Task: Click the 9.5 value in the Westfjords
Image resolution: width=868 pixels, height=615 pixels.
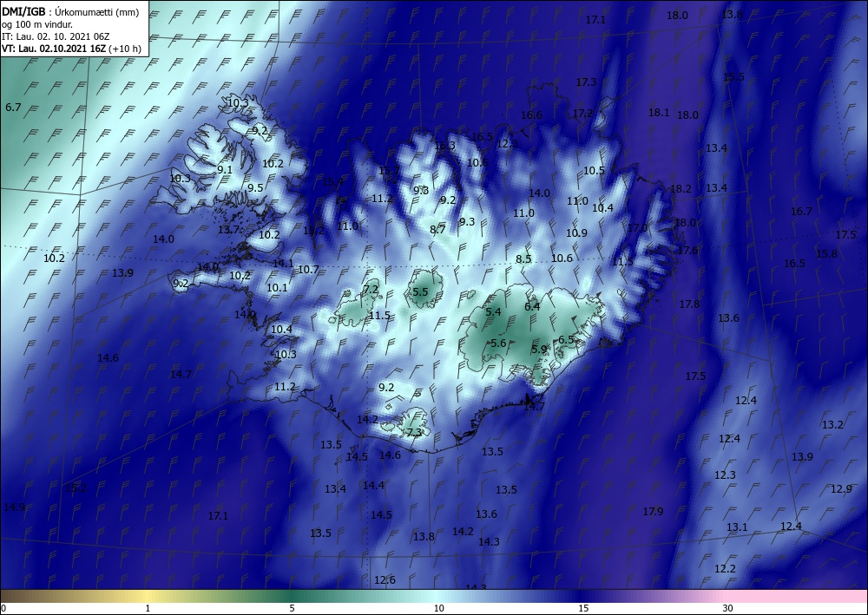Action: pos(255,188)
